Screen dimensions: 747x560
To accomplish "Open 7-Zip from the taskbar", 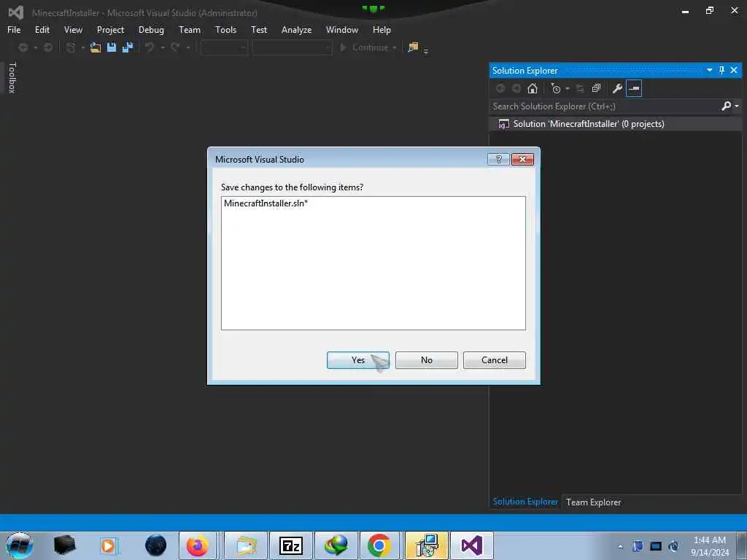I will 290,545.
